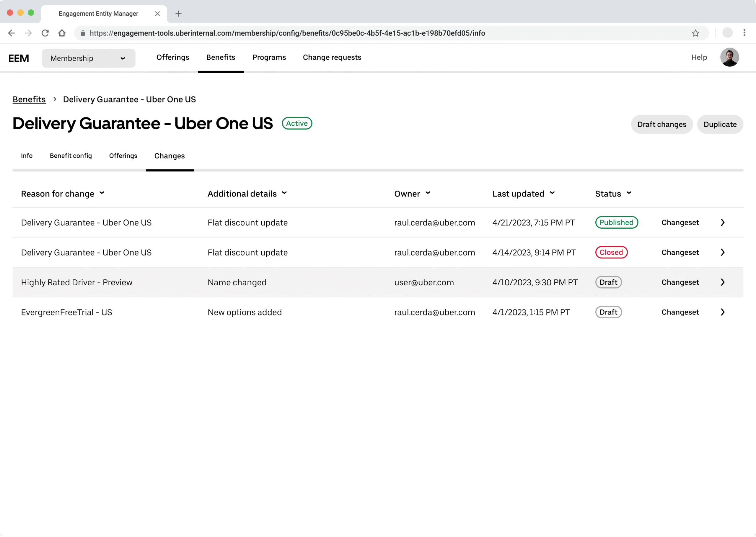This screenshot has height=537, width=756.
Task: Reload the page with refresh icon
Action: pos(45,33)
